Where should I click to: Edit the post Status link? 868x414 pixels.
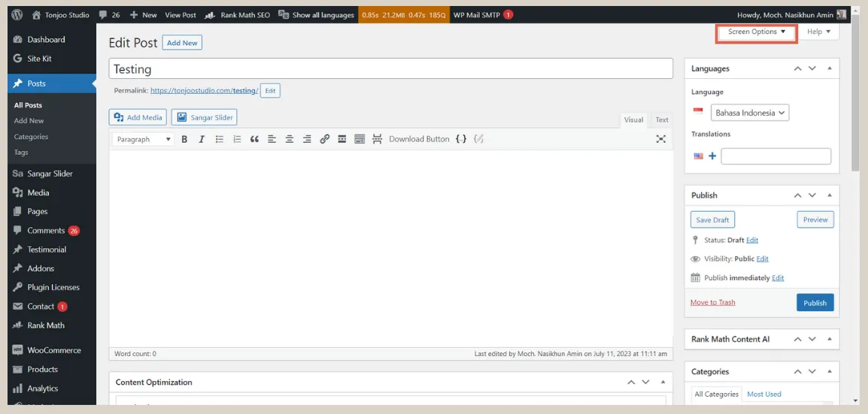(x=751, y=240)
